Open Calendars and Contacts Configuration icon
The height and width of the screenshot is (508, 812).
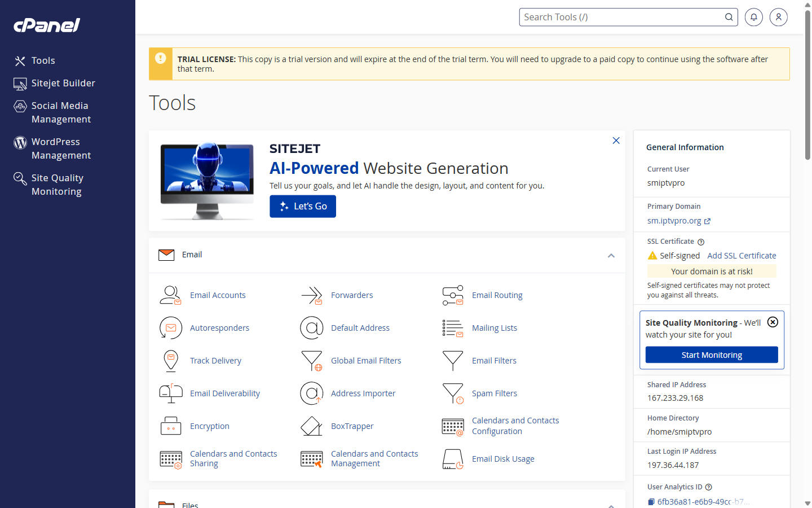452,427
